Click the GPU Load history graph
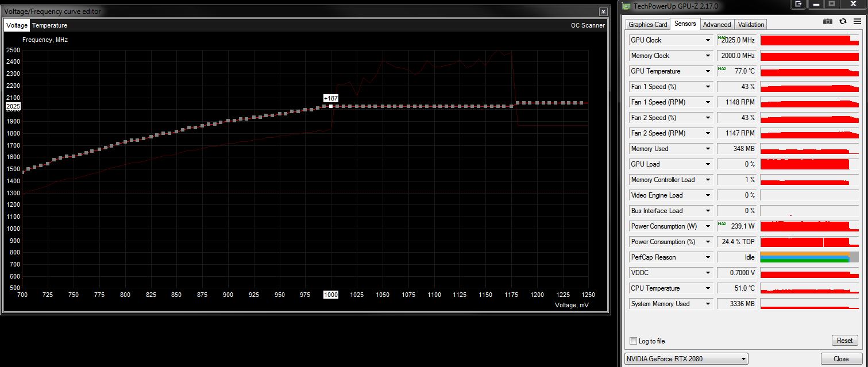The image size is (868, 367). [809, 164]
